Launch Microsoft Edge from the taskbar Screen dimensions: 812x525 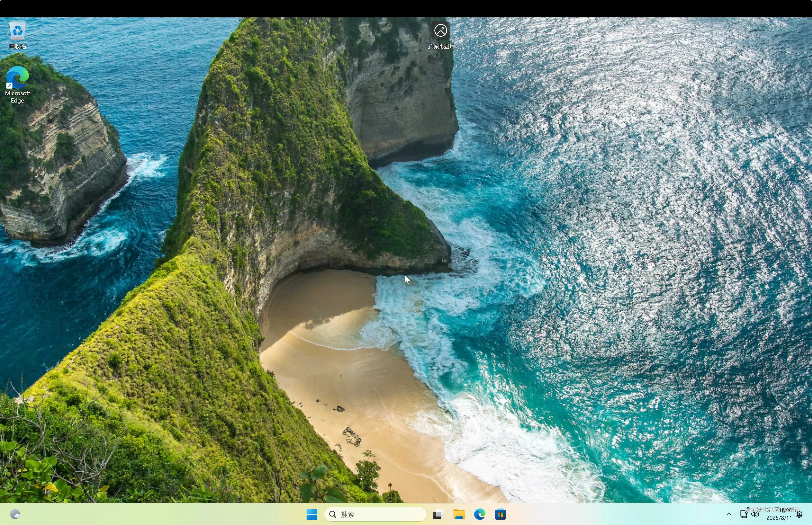point(479,514)
